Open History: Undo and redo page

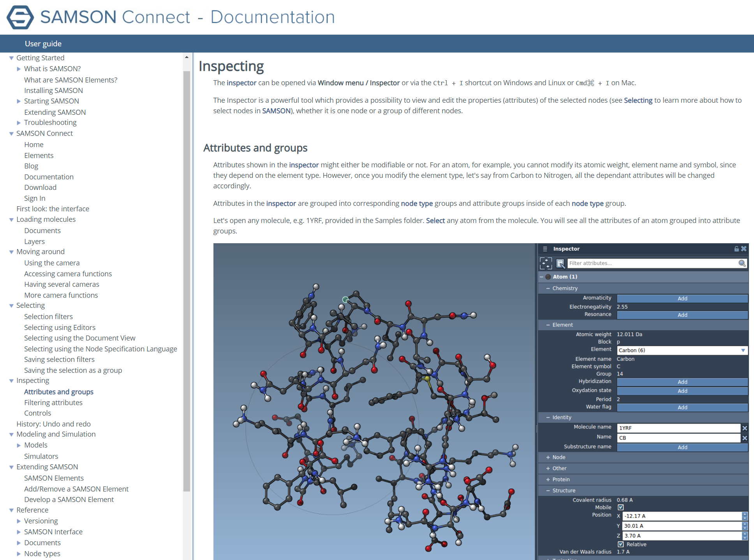(x=53, y=424)
